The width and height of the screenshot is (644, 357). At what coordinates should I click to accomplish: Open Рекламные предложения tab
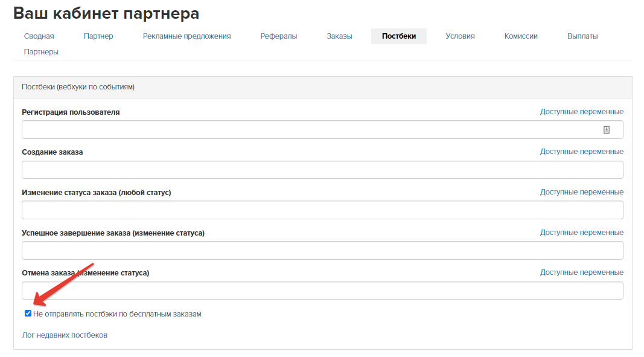coord(187,36)
